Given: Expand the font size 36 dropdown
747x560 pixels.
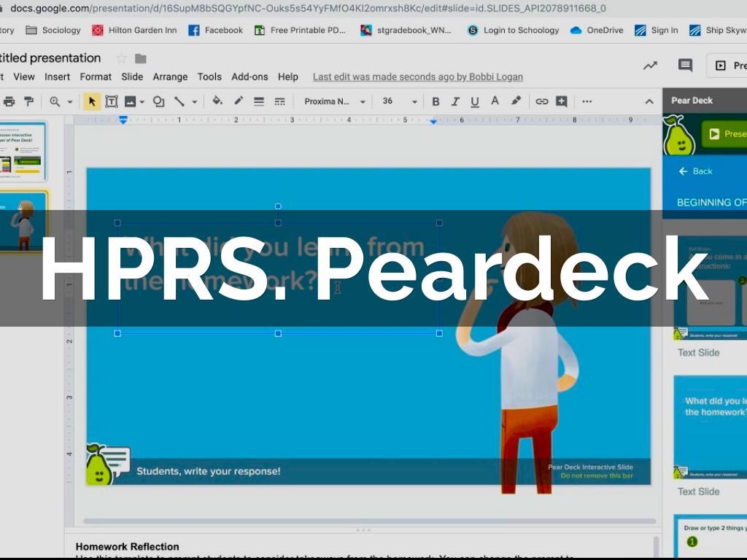Looking at the screenshot, I should click(x=414, y=101).
